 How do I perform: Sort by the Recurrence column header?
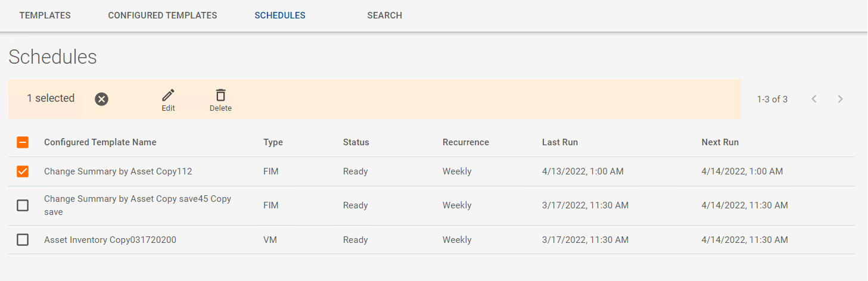point(465,142)
